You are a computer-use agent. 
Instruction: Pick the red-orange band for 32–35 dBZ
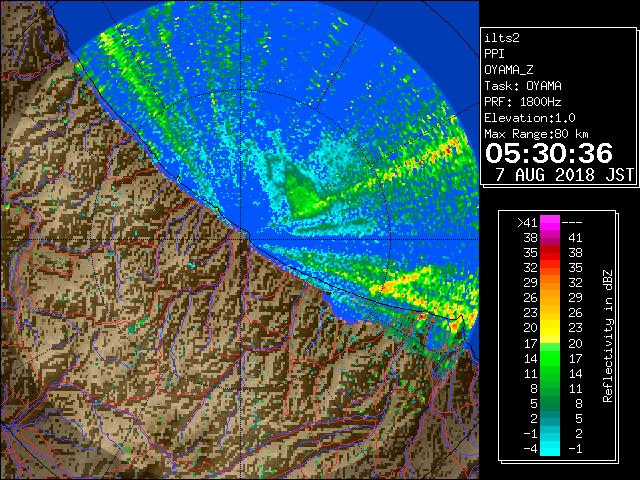550,268
